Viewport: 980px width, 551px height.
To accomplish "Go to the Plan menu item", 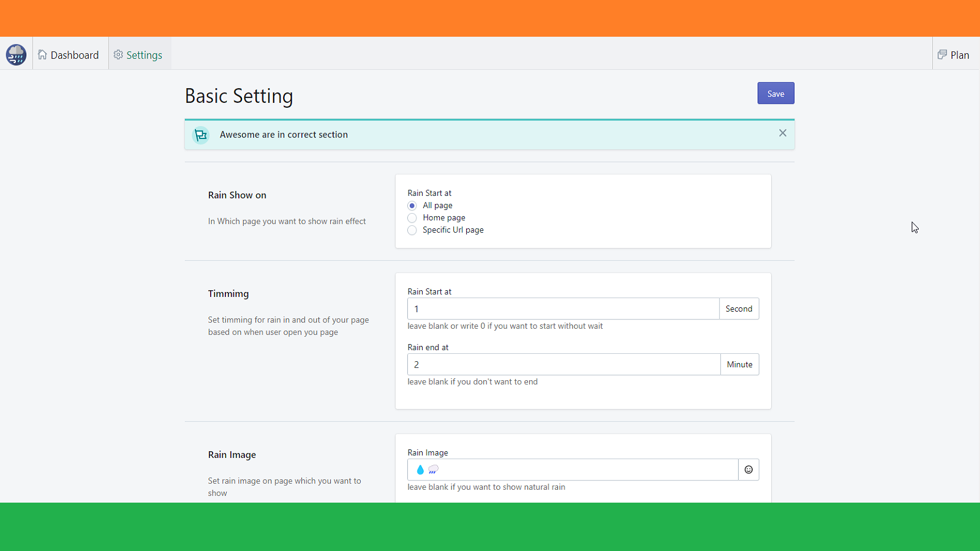I will pos(955,55).
